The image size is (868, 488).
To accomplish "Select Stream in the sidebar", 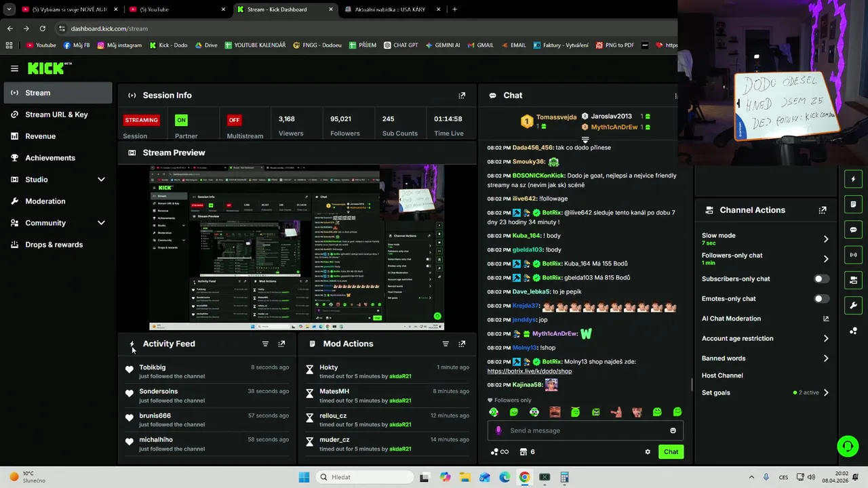I will coord(58,93).
